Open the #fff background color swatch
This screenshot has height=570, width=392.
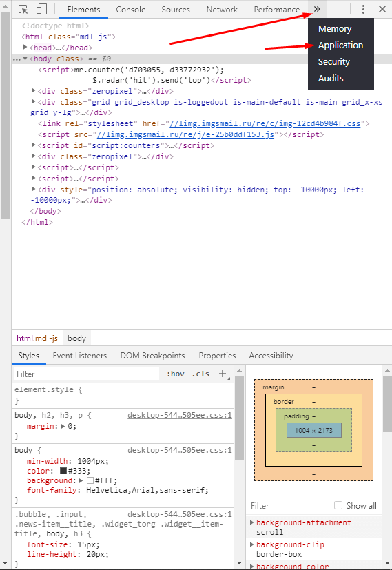90,480
